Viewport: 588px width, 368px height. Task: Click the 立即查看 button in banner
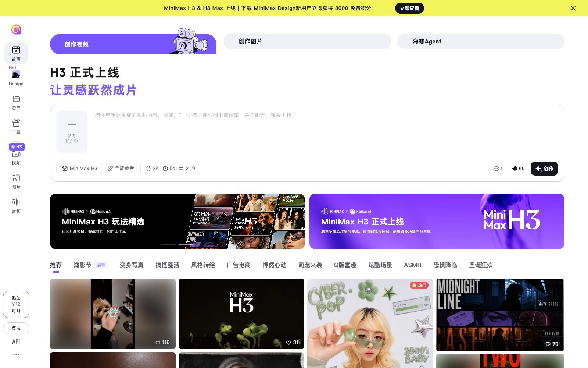point(409,8)
